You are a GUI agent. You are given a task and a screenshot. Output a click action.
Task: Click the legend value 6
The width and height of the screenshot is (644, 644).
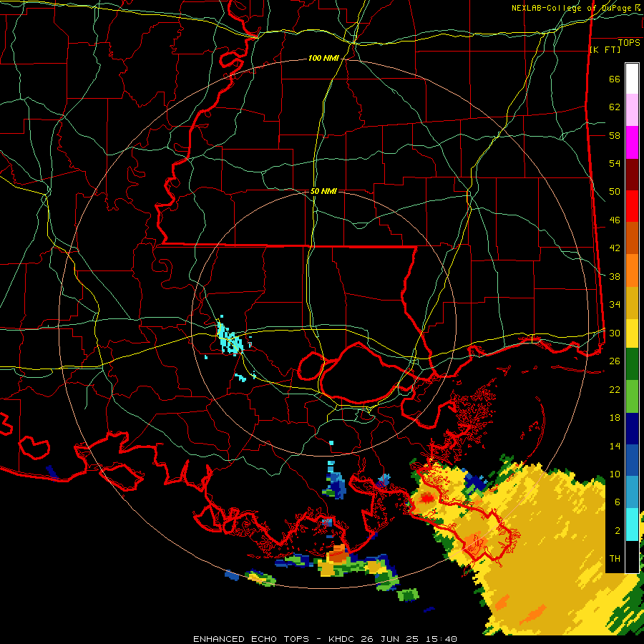pos(618,502)
